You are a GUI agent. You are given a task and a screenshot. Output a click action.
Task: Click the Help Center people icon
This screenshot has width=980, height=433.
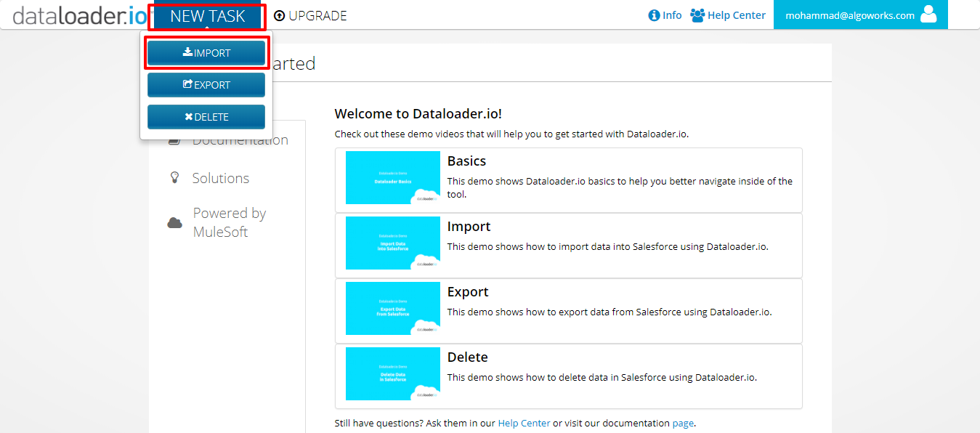click(697, 15)
